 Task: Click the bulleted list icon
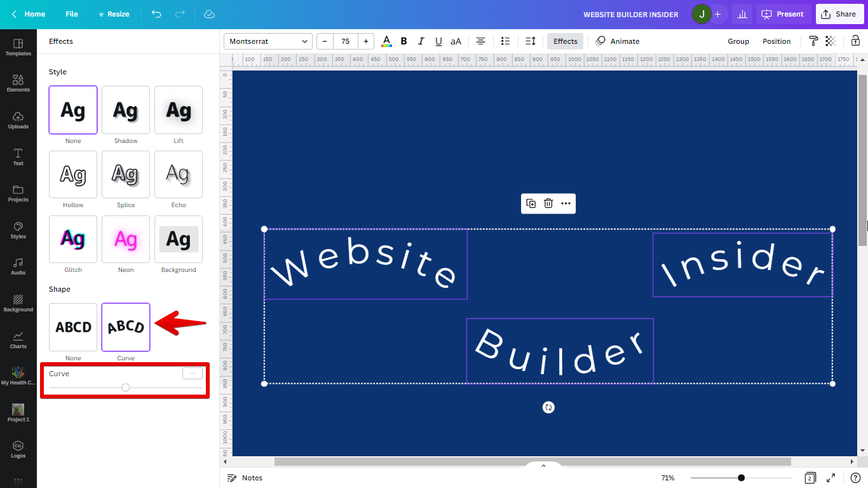[x=505, y=41]
